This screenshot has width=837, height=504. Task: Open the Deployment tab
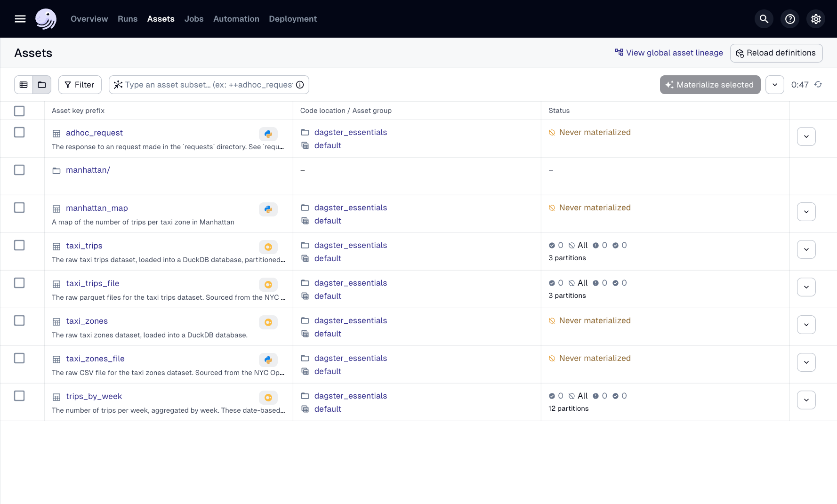point(292,19)
